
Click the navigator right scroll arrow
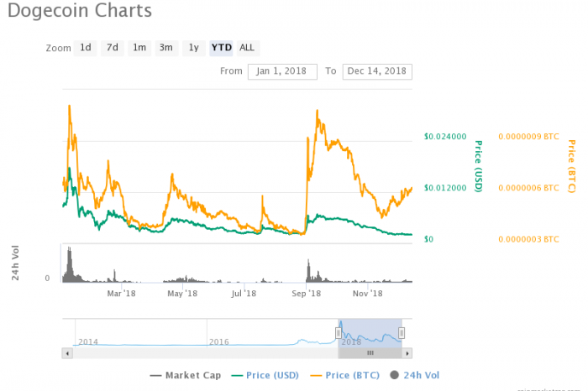click(x=407, y=353)
